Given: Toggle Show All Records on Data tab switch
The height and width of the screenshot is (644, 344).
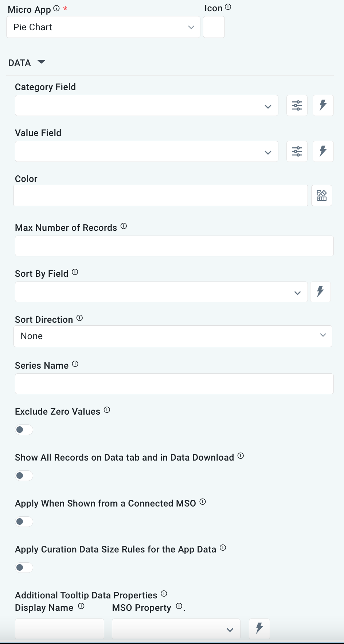Looking at the screenshot, I should click(x=24, y=476).
